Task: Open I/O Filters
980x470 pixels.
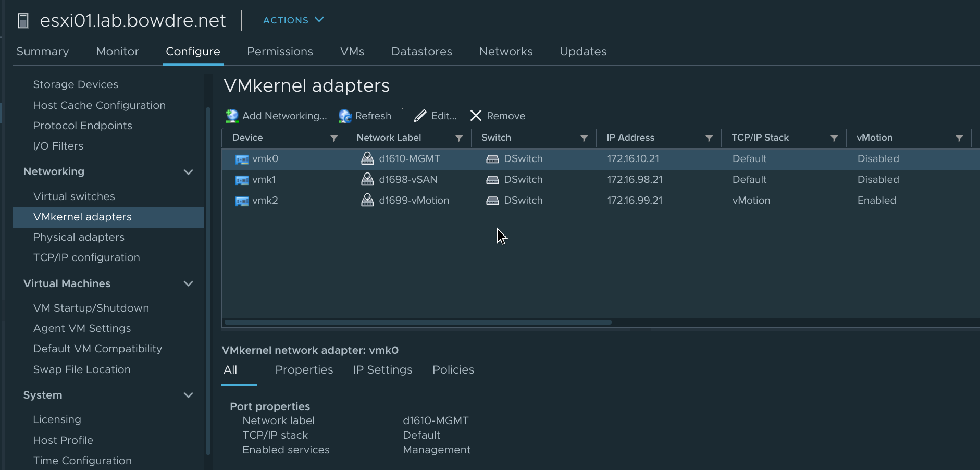Action: [x=58, y=146]
